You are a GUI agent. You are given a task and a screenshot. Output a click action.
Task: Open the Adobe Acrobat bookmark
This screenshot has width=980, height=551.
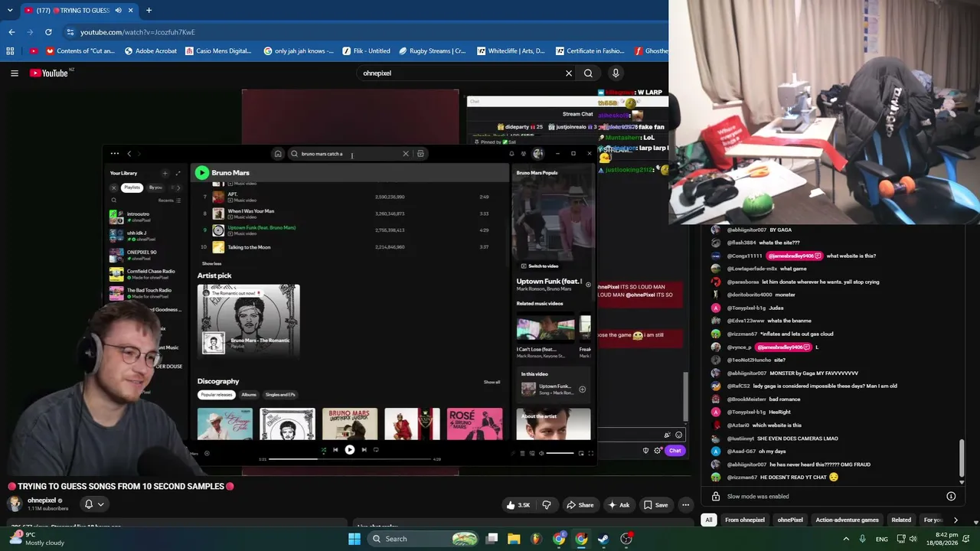click(151, 51)
